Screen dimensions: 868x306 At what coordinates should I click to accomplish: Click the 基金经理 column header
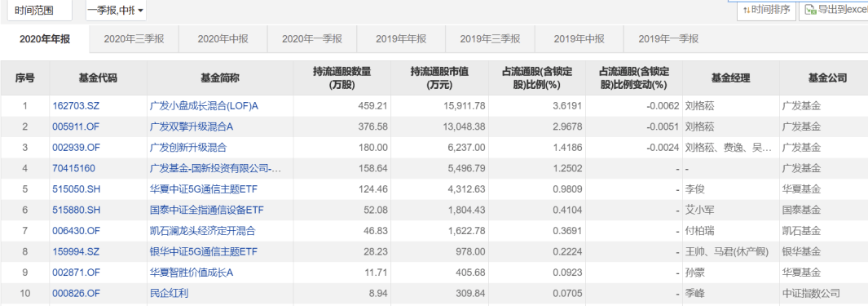pyautogui.click(x=731, y=78)
